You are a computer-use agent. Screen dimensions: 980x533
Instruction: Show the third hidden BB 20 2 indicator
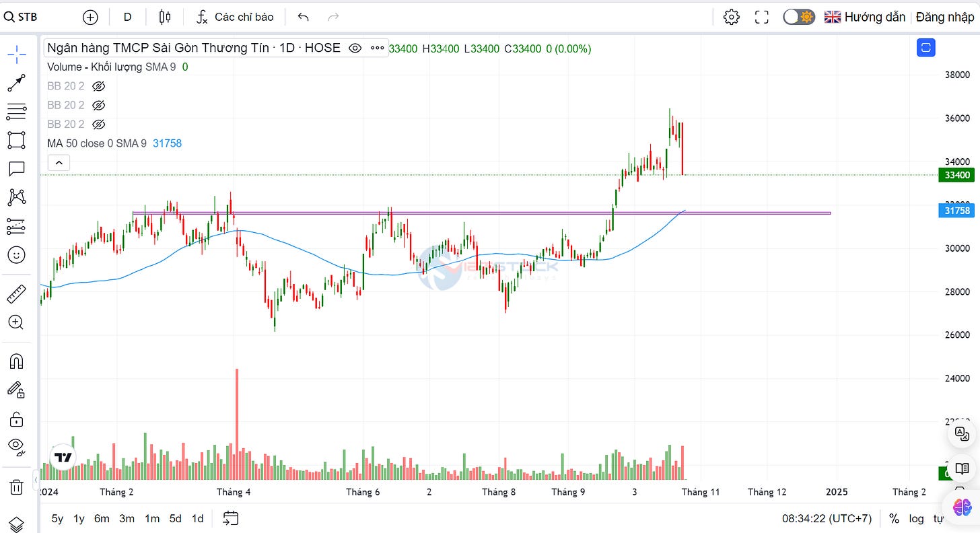click(x=99, y=125)
